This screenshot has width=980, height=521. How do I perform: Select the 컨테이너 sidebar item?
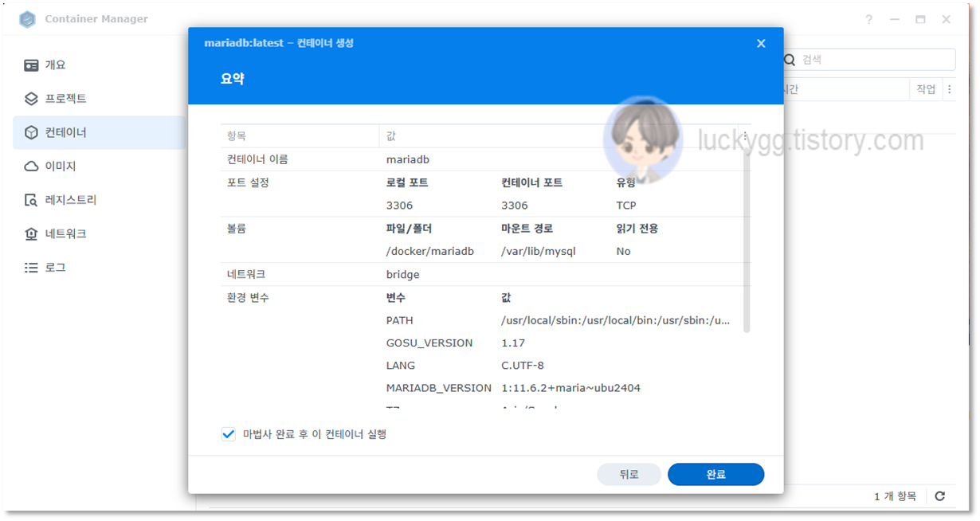100,132
